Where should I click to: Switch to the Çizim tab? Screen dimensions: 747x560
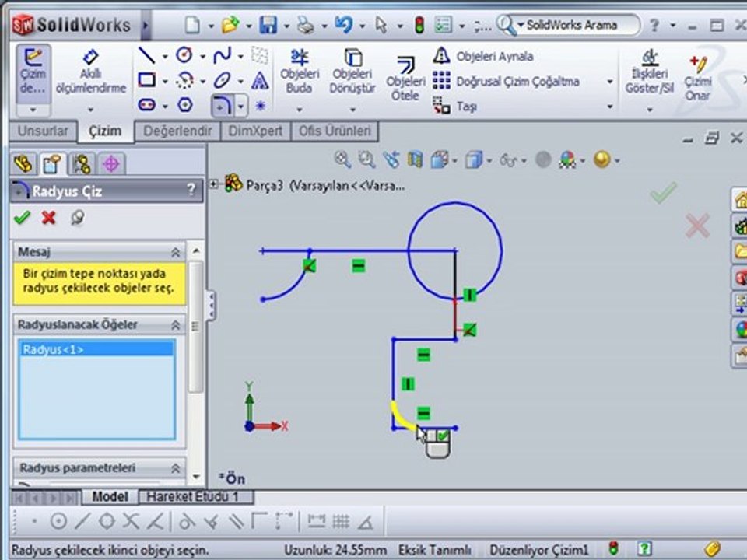[x=105, y=131]
